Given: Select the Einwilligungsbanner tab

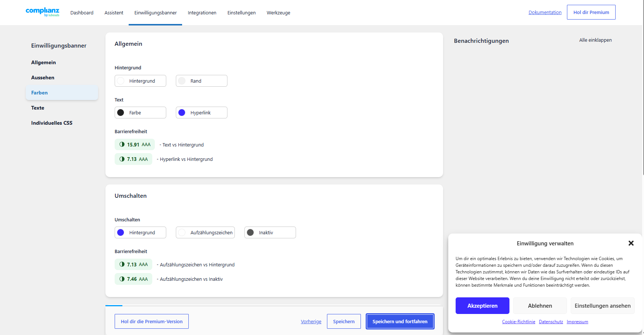Looking at the screenshot, I should 156,13.
